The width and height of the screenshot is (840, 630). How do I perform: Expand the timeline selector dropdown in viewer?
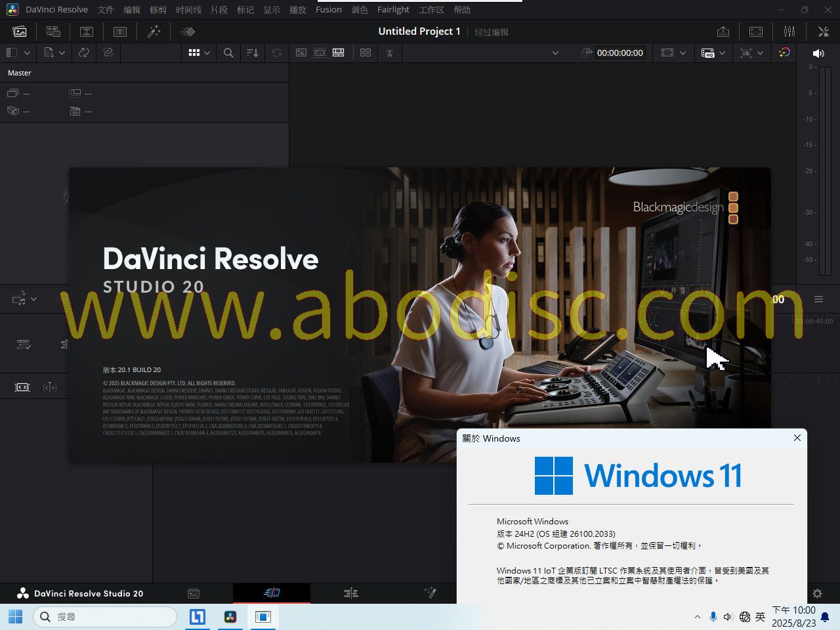coord(555,53)
